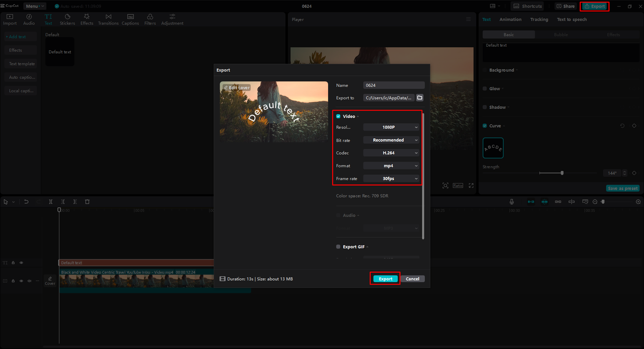This screenshot has width=644, height=349.
Task: Click the timeline zoom in magnifier
Action: [638, 202]
